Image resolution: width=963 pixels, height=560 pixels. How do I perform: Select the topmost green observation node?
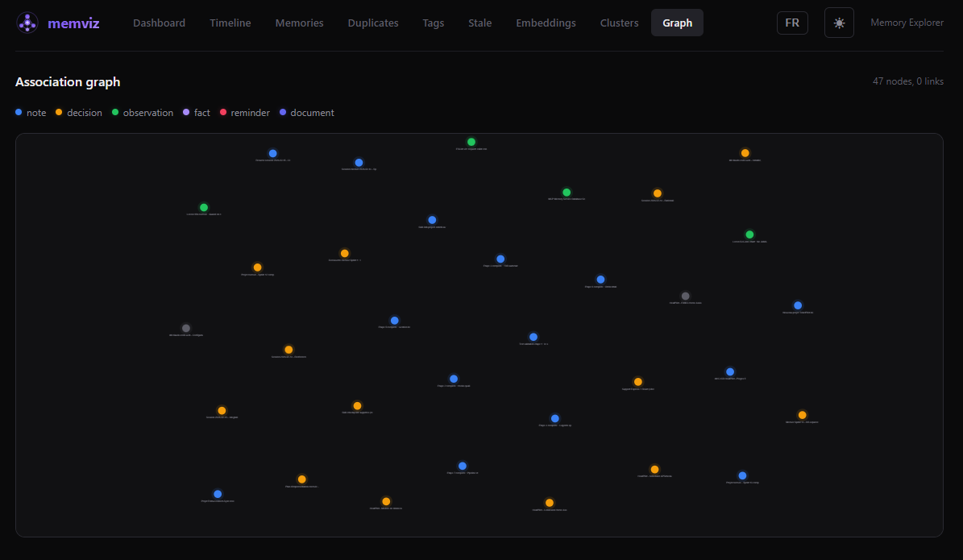click(x=471, y=142)
